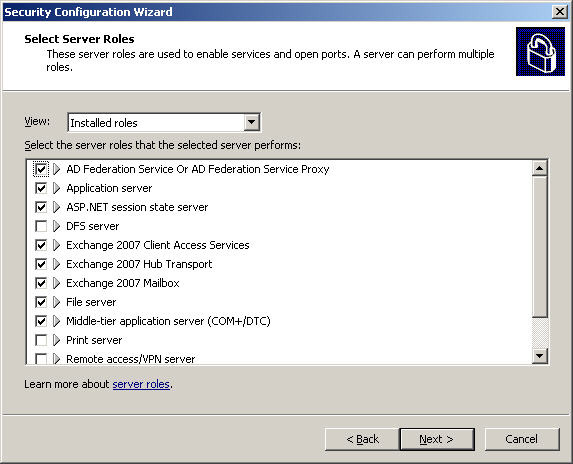This screenshot has height=464, width=573.
Task: Expand Exchange 2007 Client Access Services details
Action: [x=56, y=245]
